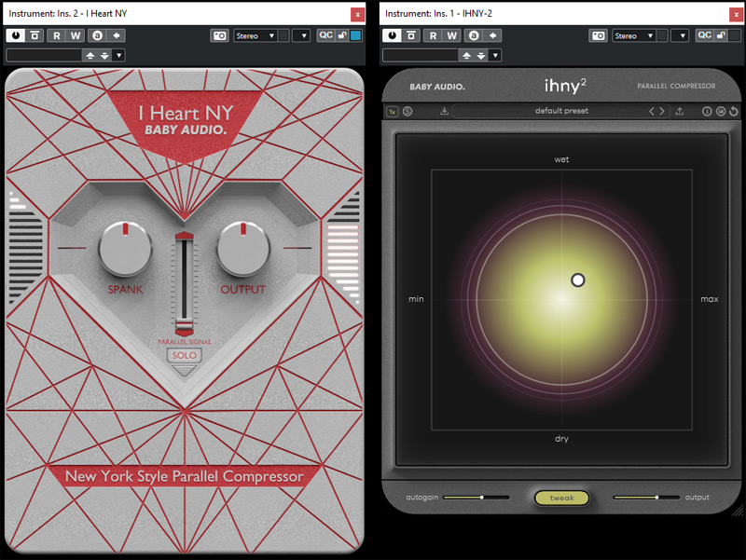Click the preset upload icon in IHNY-2
The height and width of the screenshot is (560, 746).
pos(680,111)
